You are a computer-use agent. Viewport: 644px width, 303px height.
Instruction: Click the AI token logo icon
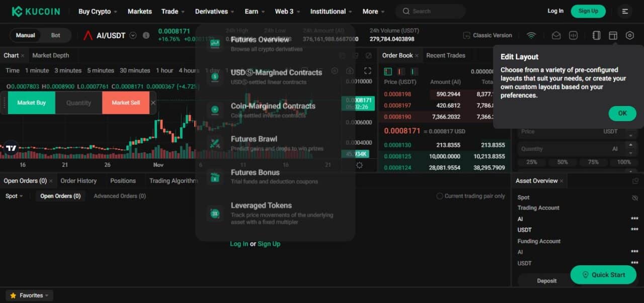(88, 35)
